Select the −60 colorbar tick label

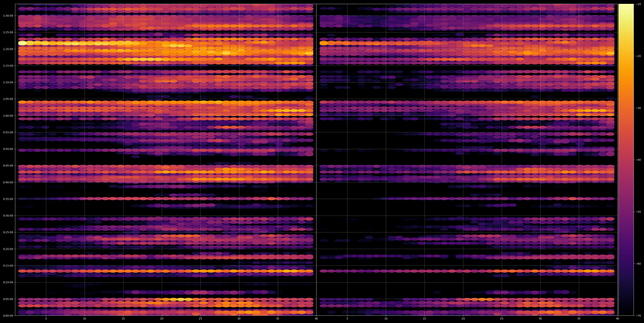click(x=638, y=264)
